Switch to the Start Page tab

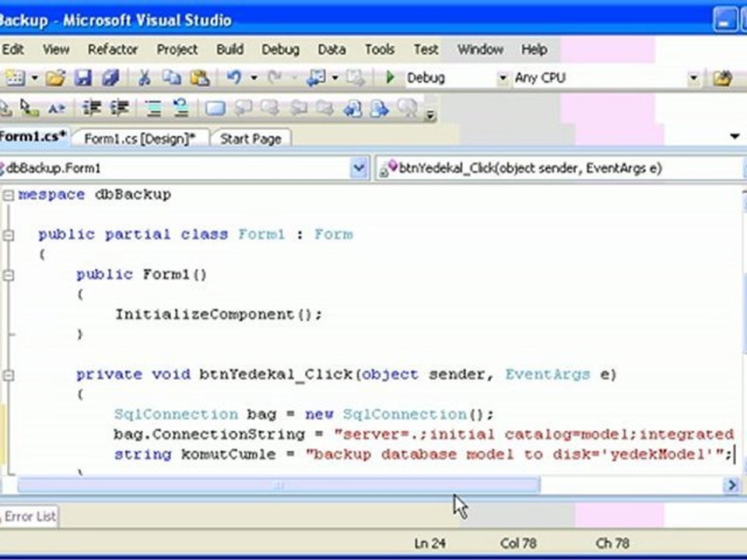[251, 138]
